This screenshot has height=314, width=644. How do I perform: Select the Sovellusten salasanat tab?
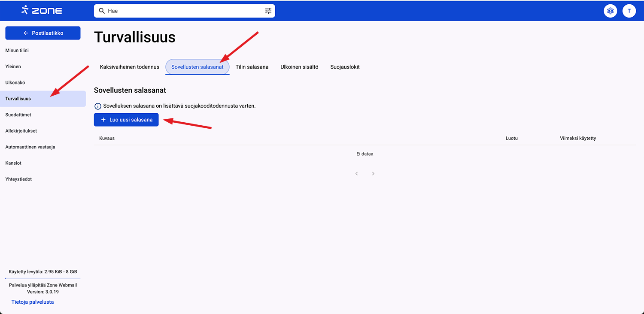click(x=197, y=67)
